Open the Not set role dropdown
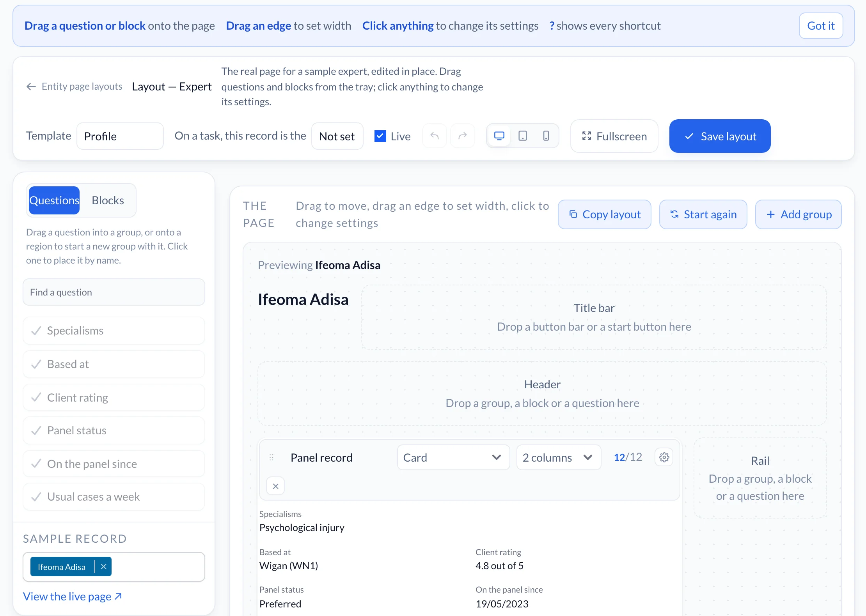 coord(337,136)
